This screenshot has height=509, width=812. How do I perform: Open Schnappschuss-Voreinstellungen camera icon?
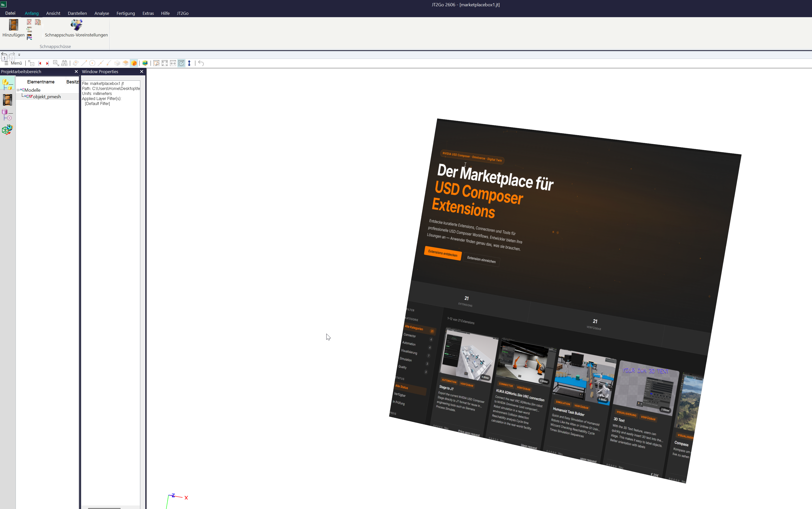pos(76,28)
